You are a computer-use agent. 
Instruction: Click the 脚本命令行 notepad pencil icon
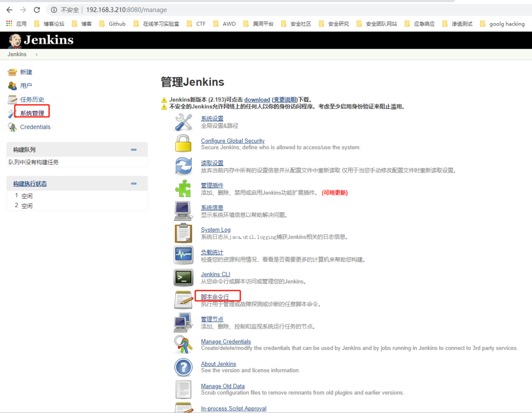(183, 300)
